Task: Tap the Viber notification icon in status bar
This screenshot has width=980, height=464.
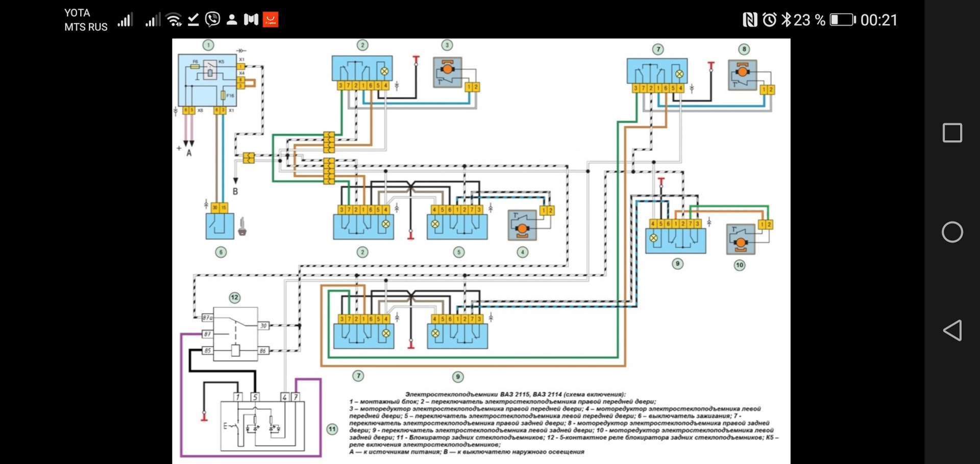Action: click(x=212, y=19)
